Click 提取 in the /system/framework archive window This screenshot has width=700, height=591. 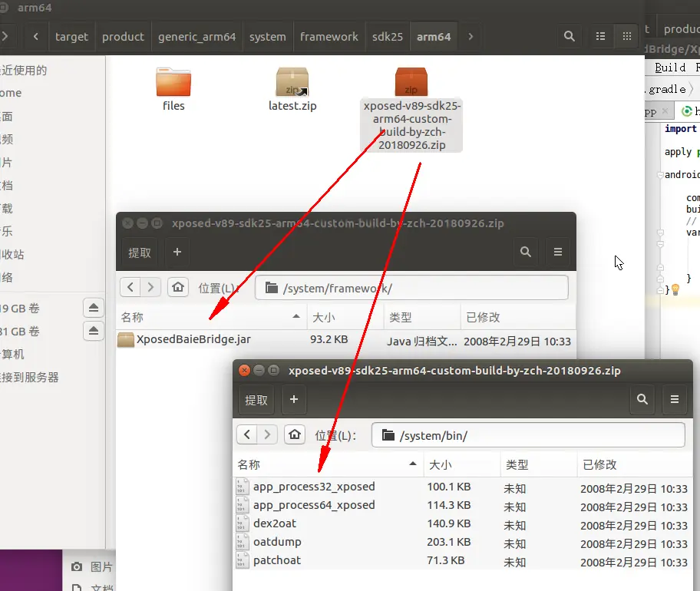pos(140,253)
